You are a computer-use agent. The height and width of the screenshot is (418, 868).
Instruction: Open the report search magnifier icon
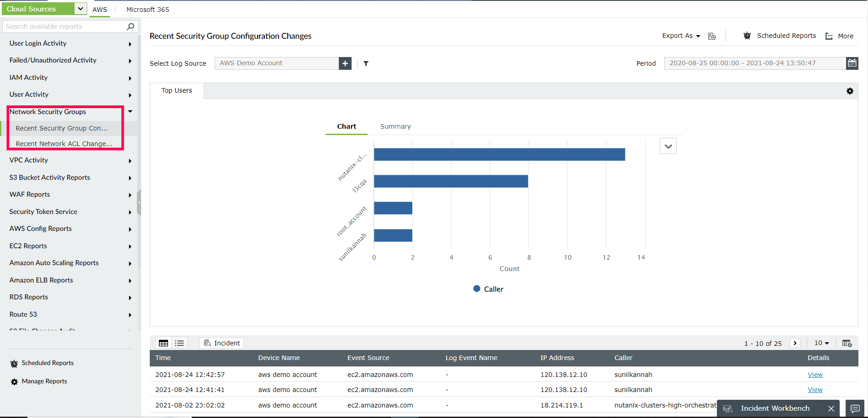[x=130, y=26]
